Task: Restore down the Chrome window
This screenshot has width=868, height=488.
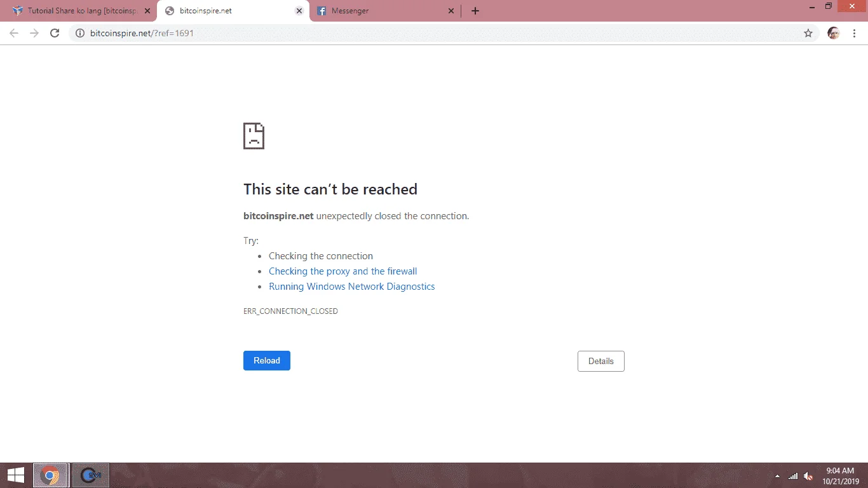Action: point(828,6)
